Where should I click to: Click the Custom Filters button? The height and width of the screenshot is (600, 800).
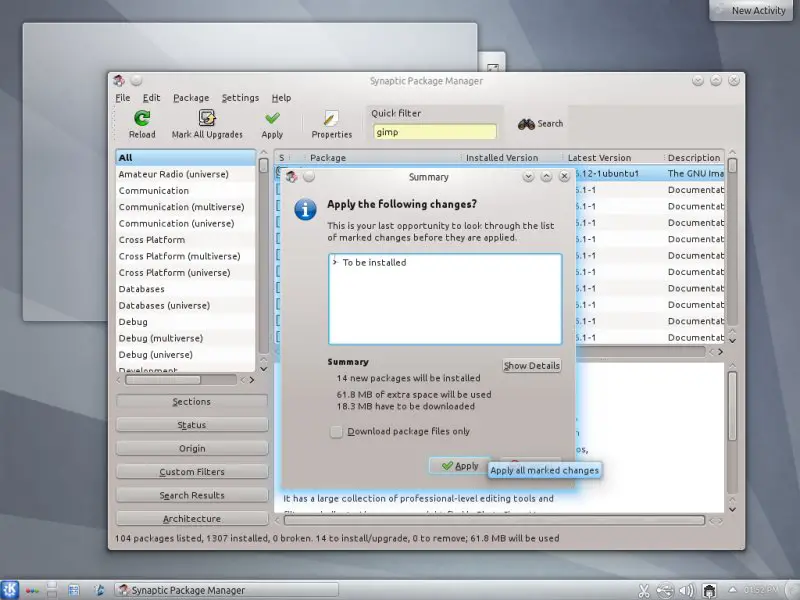[192, 472]
